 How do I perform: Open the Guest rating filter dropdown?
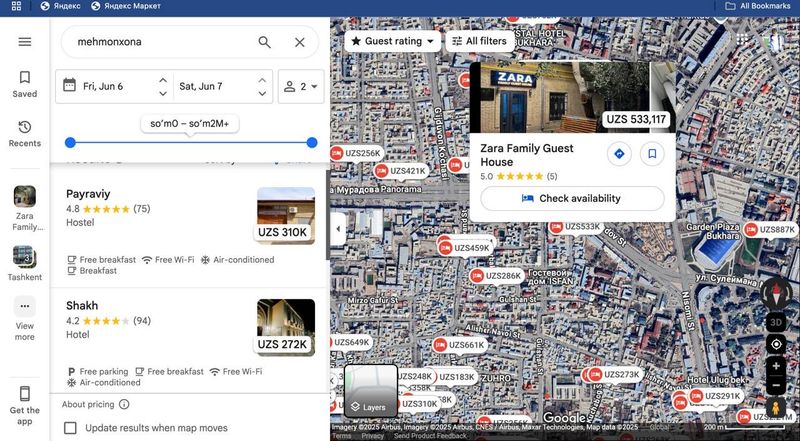(392, 41)
